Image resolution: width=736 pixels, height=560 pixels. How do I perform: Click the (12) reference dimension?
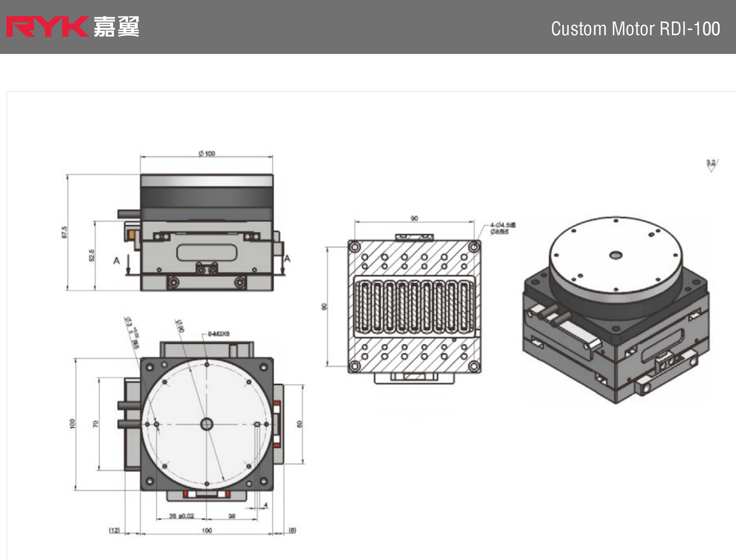114,530
